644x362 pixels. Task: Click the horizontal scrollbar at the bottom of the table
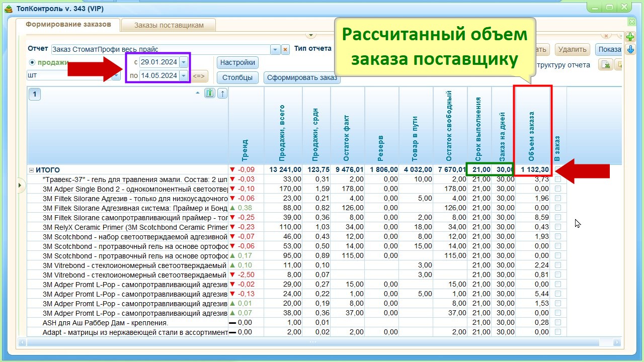coord(312,342)
